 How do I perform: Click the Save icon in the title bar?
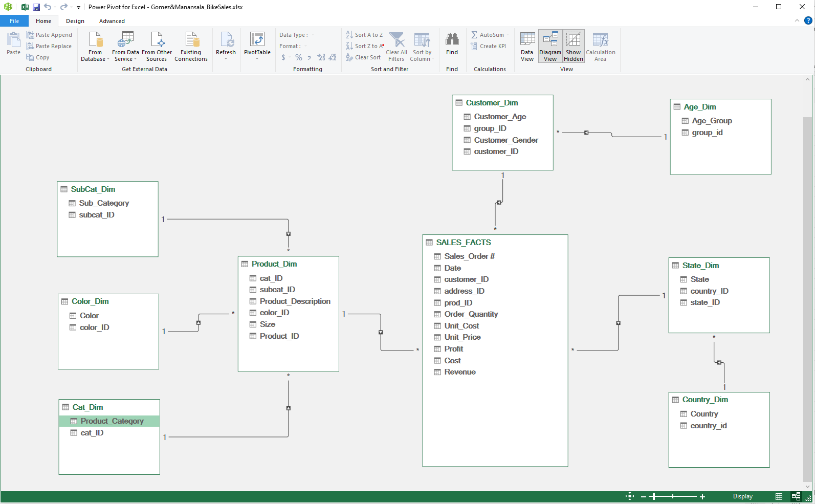tap(36, 7)
